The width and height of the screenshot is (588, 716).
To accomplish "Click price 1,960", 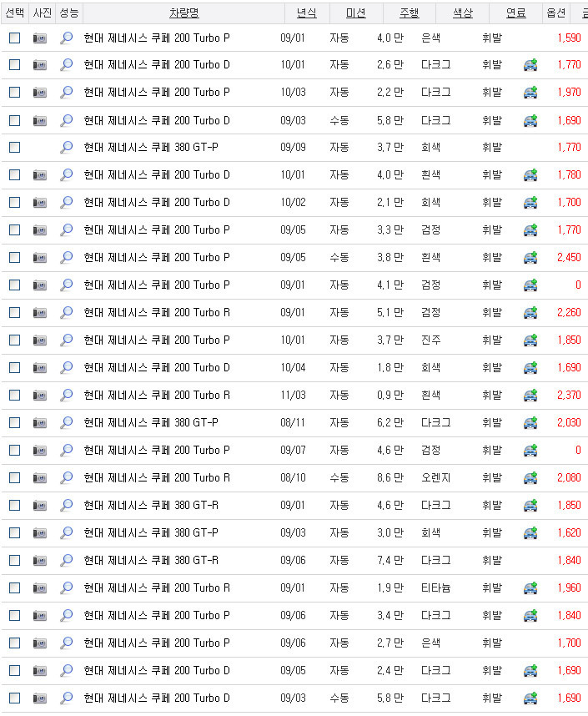I will click(x=569, y=587).
